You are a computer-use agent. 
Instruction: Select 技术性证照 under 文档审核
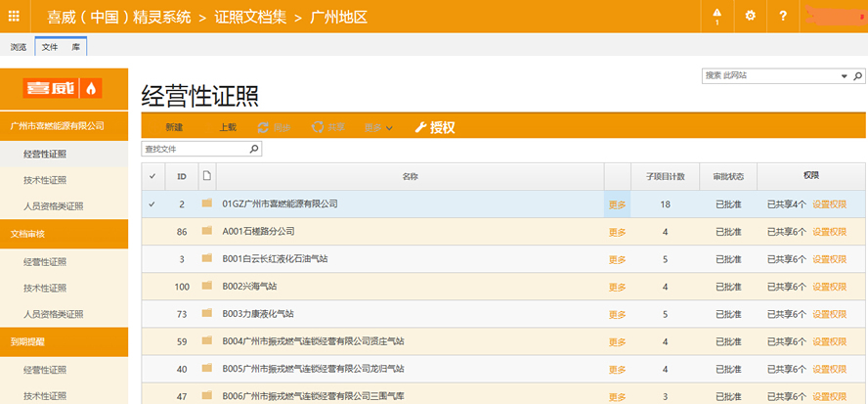point(45,289)
